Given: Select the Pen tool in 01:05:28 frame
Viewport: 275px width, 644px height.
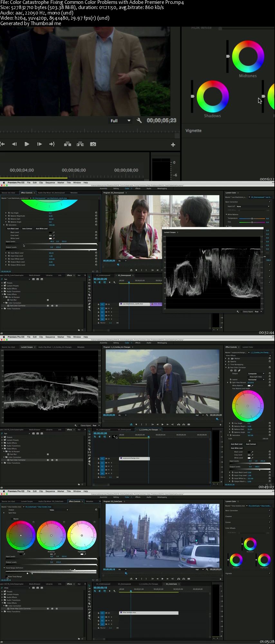Looking at the screenshot, I should pos(90,612).
